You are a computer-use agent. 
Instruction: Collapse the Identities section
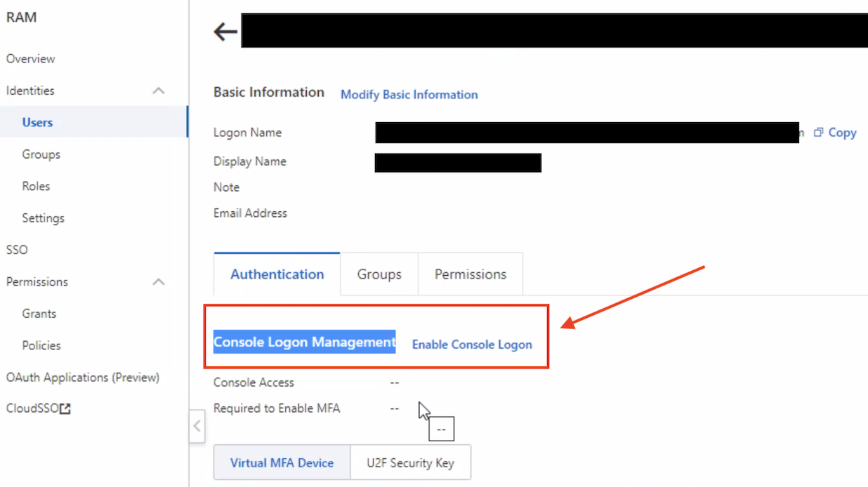coord(159,91)
